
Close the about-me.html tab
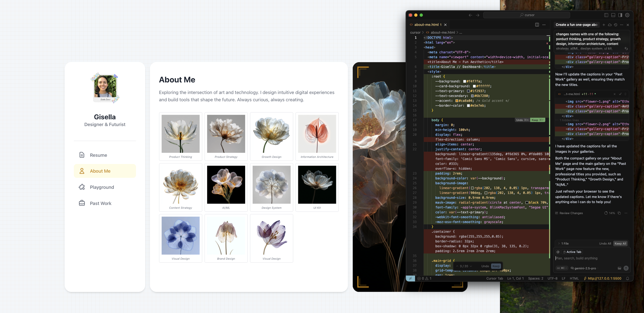446,25
